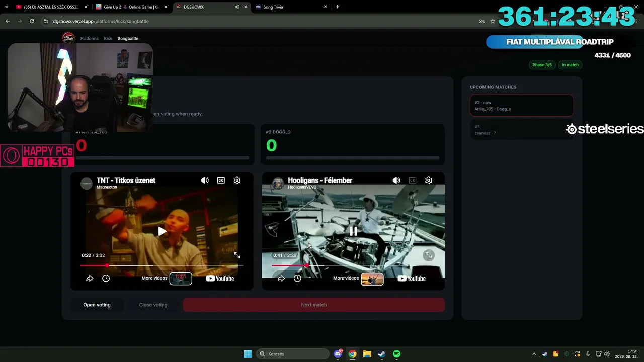Click the microphone tray icon
This screenshot has width=644, height=362.
tap(588, 354)
